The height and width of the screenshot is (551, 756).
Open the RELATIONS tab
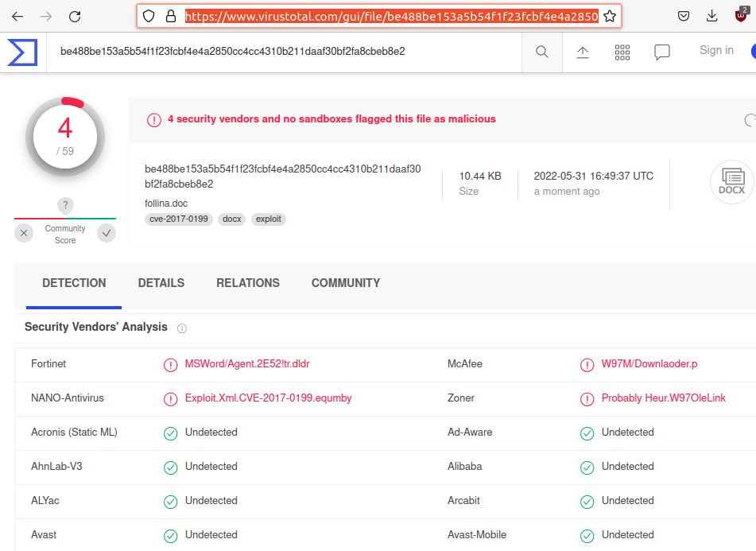tap(248, 283)
